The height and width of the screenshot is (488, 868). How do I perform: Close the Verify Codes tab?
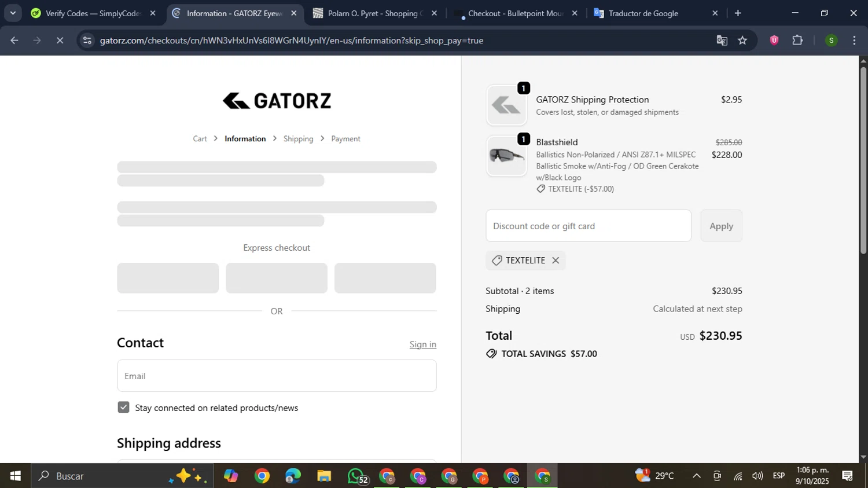click(x=153, y=13)
